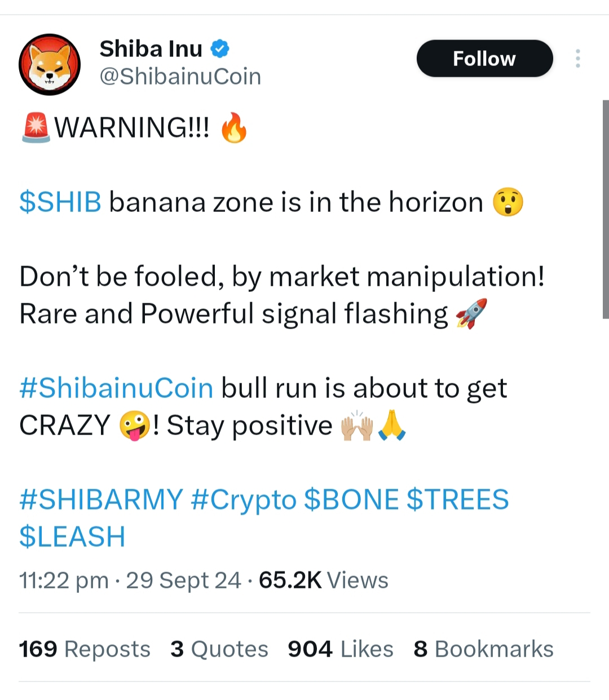The width and height of the screenshot is (609, 700).
Task: Open the $BONE cashtag
Action: click(351, 500)
